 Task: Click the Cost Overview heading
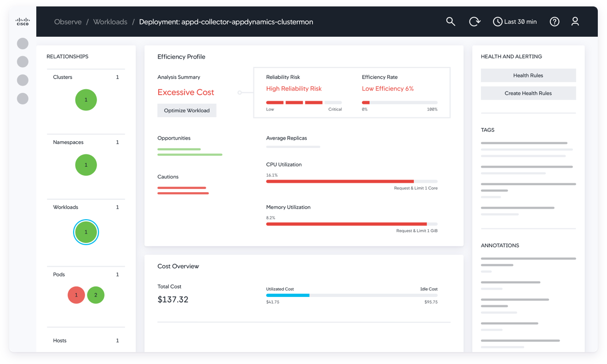click(x=178, y=266)
